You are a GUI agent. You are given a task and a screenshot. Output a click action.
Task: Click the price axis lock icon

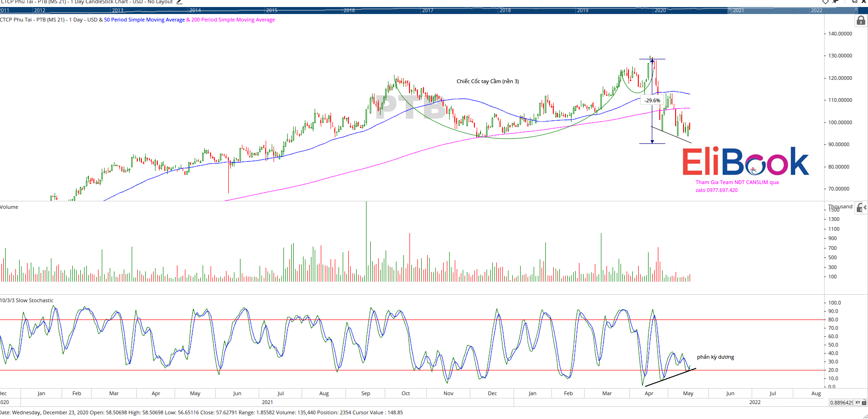pos(861,21)
